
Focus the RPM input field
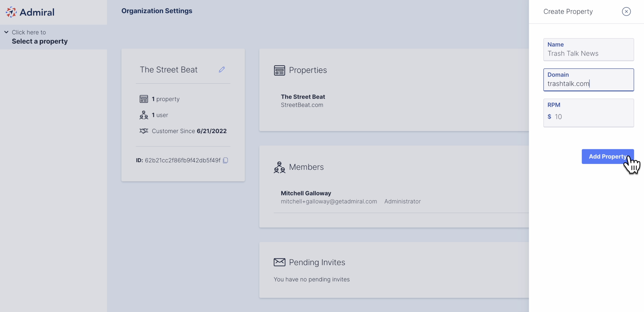[x=589, y=113]
